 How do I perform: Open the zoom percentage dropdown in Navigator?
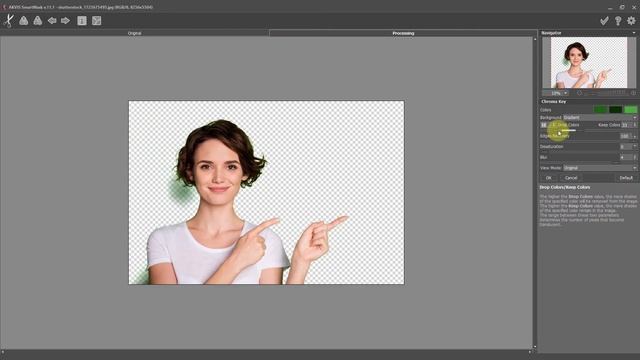tap(556, 93)
